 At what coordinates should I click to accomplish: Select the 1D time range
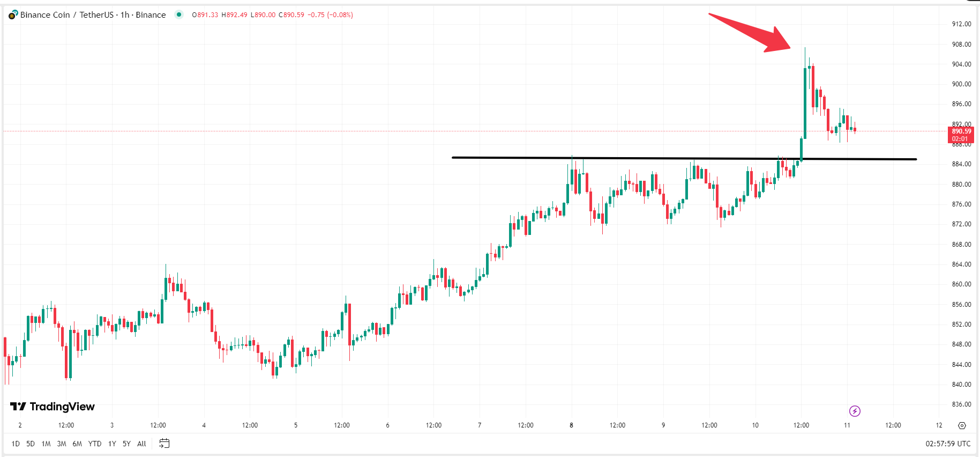16,444
